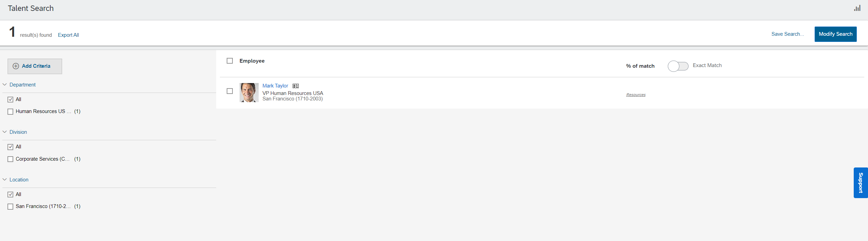
Task: Click the business card icon next to Mark Taylor
Action: [296, 86]
